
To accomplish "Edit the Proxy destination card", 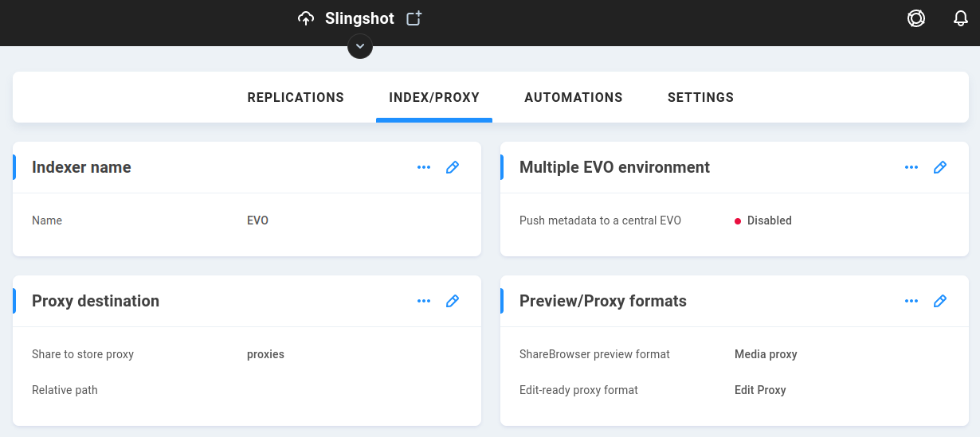I will 453,301.
